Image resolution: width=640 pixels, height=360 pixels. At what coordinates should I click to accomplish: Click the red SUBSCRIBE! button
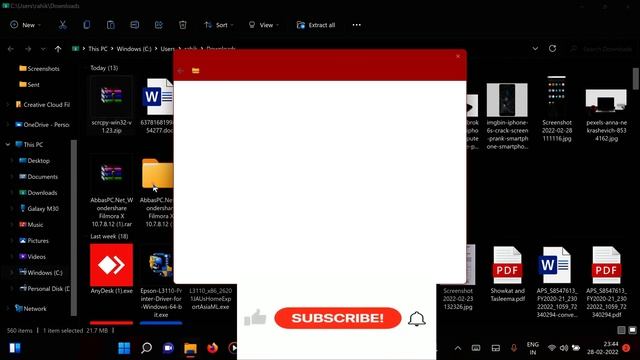click(338, 318)
